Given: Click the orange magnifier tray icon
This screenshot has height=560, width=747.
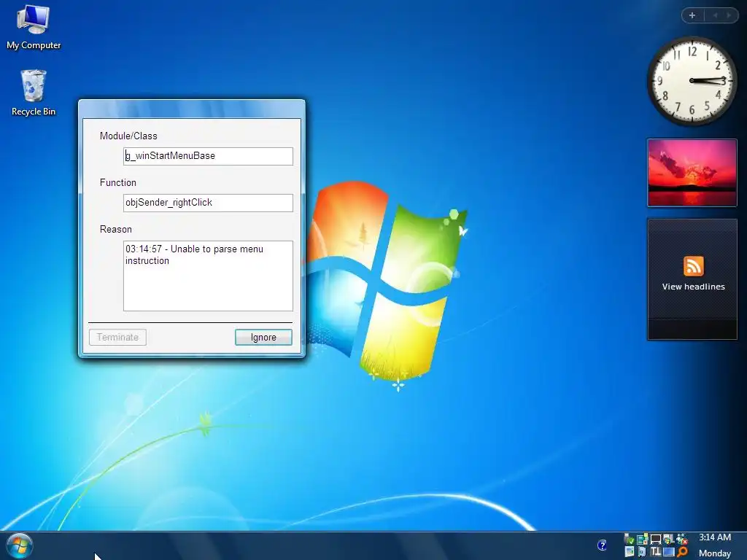Looking at the screenshot, I should point(682,551).
